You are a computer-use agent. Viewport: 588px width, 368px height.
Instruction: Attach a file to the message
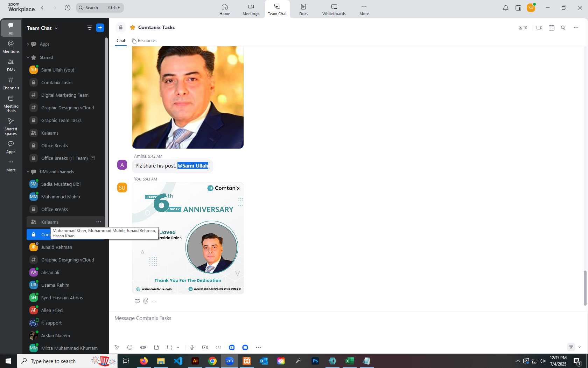pos(156,347)
